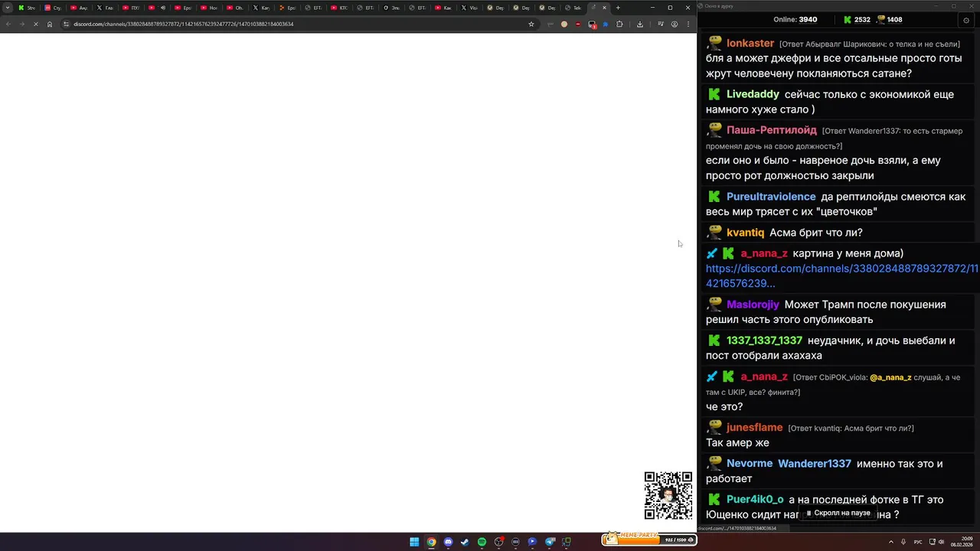Resume chat via 'Скролл на паузе'

(838, 513)
